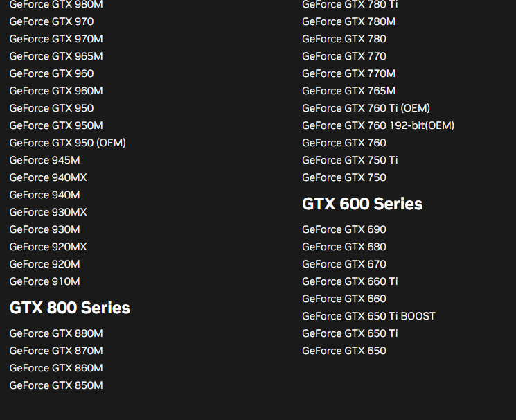Click GeForce GTX 950 (OEM) entry

point(67,143)
